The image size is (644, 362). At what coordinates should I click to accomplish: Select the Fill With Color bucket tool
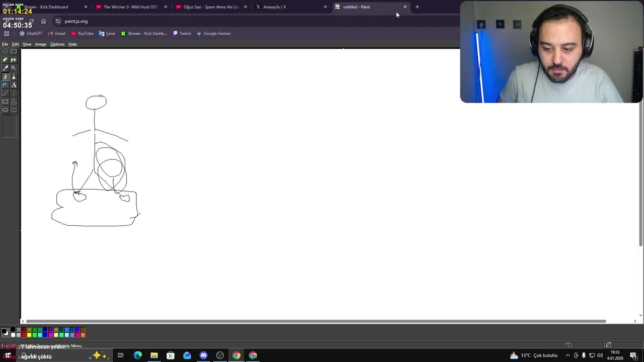click(x=14, y=60)
